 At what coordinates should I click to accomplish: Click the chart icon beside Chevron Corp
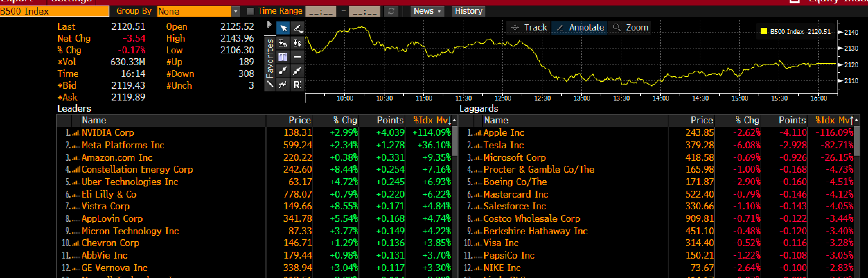[76, 243]
